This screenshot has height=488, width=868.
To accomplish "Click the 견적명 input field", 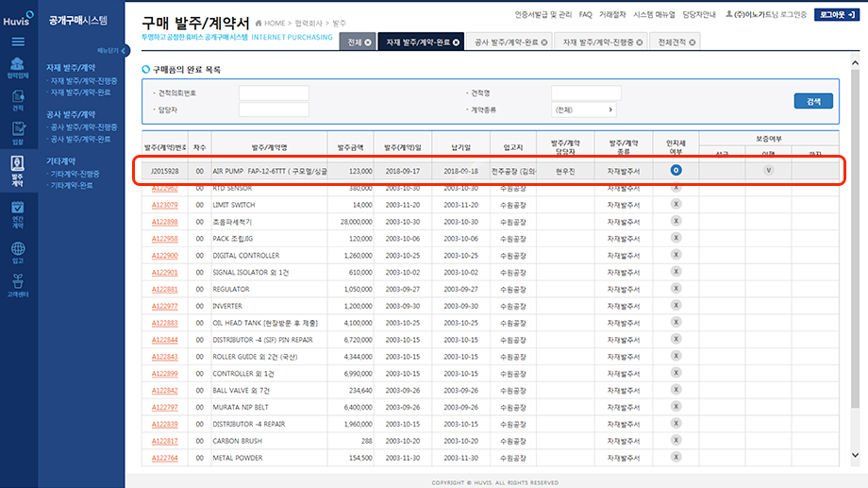I will (586, 93).
